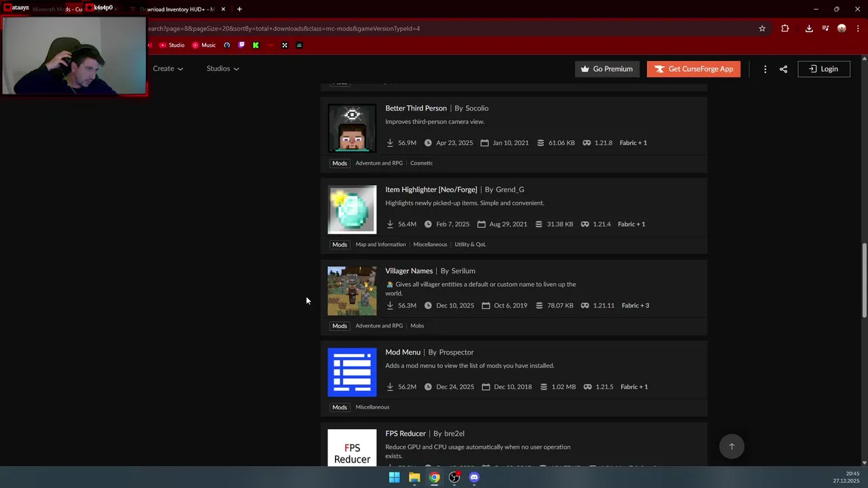Open Google Chrome in the taskbar
The width and height of the screenshot is (868, 488).
[x=434, y=477]
